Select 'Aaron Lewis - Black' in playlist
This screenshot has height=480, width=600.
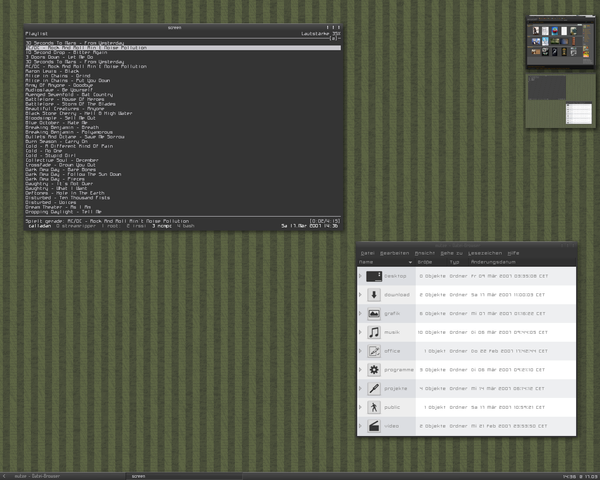click(52, 71)
